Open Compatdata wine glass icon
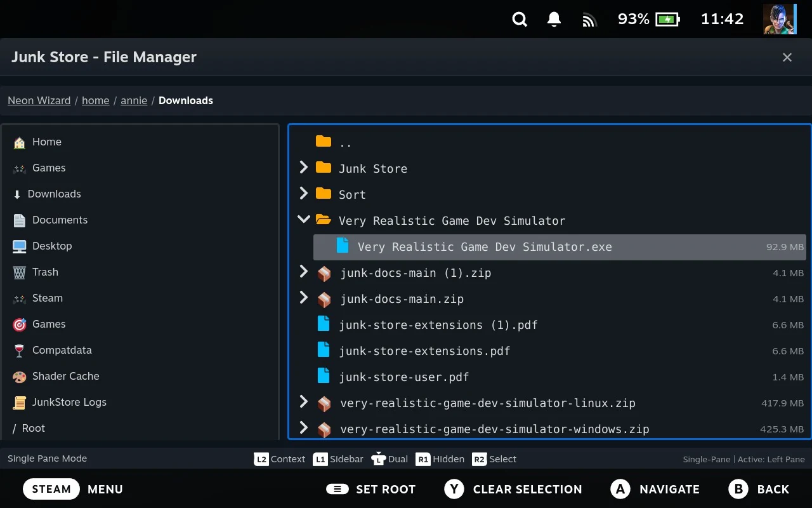Image resolution: width=812 pixels, height=508 pixels. (x=20, y=351)
